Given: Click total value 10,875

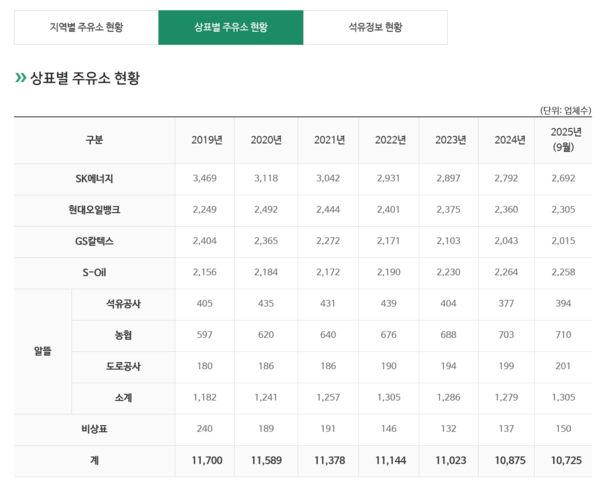Looking at the screenshot, I should (510, 461).
